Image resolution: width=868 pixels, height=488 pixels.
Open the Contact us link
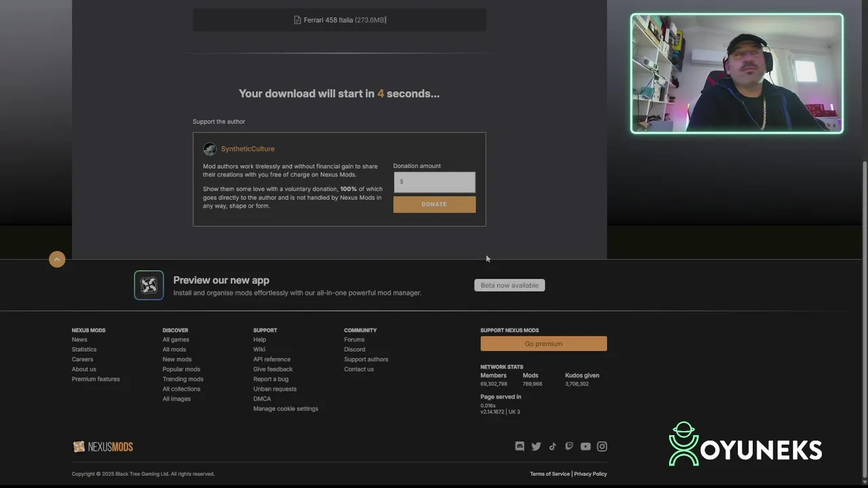pos(359,369)
